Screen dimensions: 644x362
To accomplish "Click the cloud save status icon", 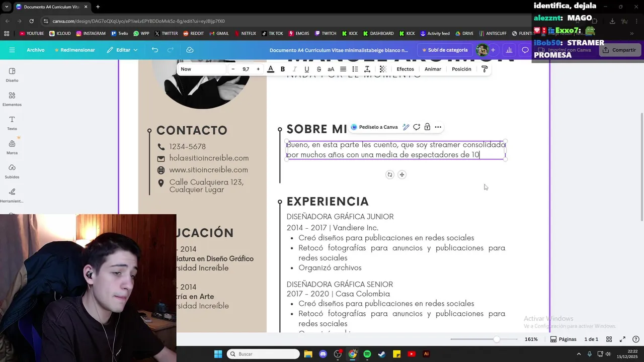I will click(x=190, y=50).
